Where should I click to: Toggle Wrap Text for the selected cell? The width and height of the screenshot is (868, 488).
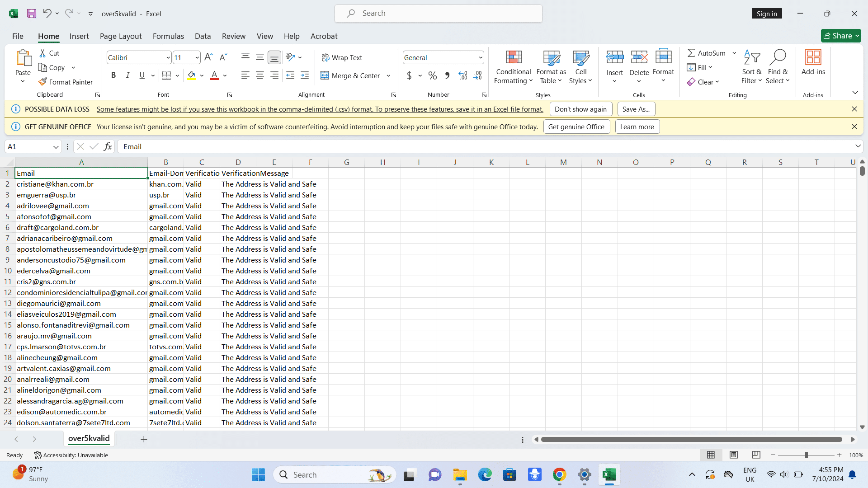[342, 57]
